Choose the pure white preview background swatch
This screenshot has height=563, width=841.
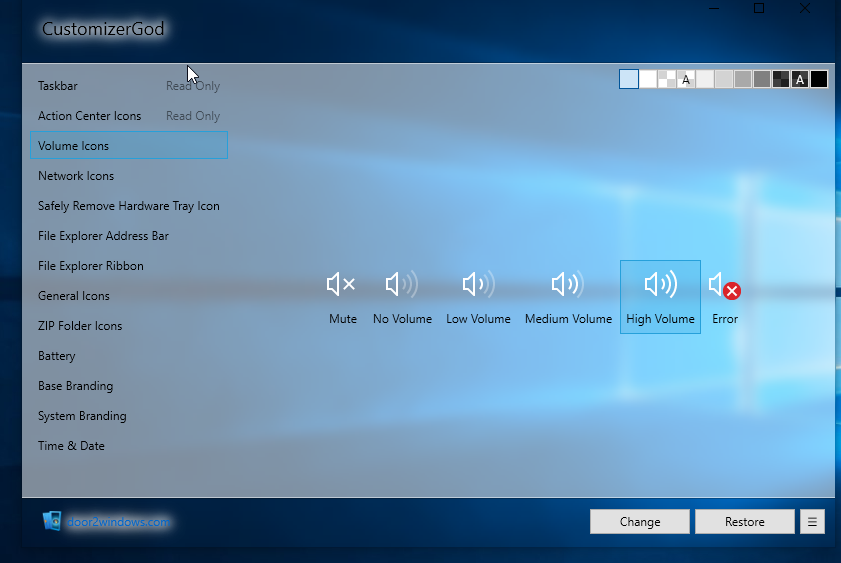point(648,79)
